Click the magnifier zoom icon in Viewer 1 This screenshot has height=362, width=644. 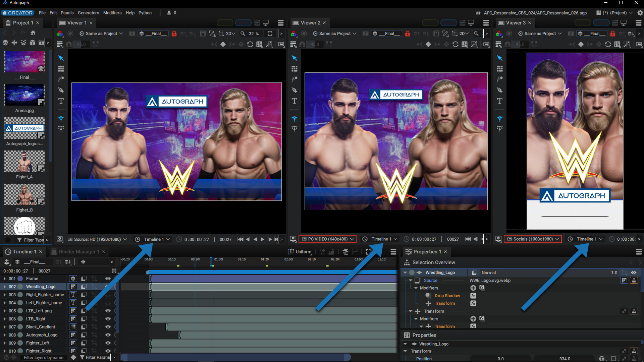[243, 34]
